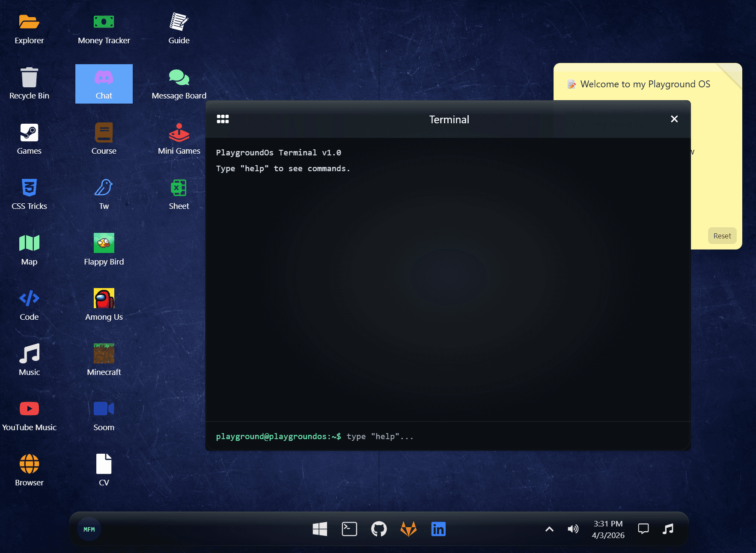This screenshot has width=756, height=553.
Task: Open the Minecraft desktop icon
Action: point(104,360)
